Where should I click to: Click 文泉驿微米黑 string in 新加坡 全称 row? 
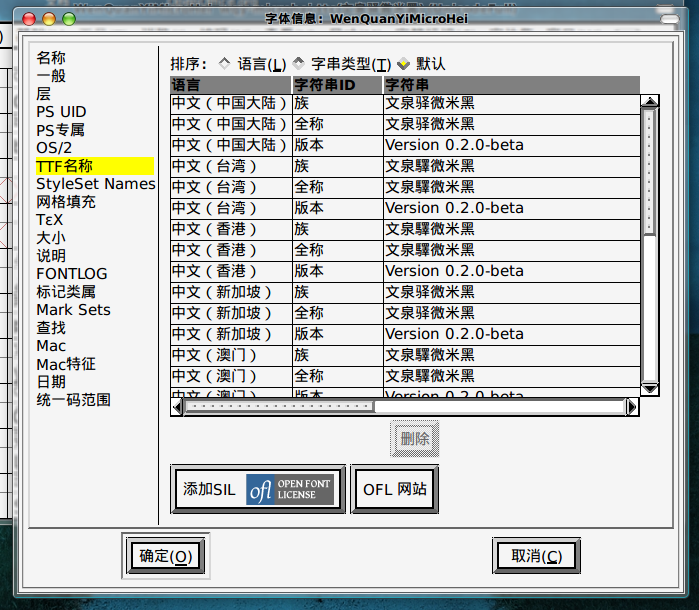pos(512,313)
